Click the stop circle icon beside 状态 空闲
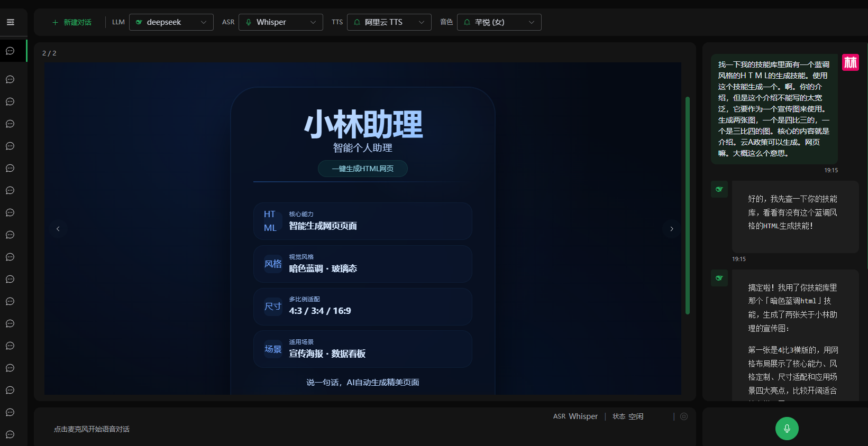This screenshot has height=446, width=868. [684, 416]
